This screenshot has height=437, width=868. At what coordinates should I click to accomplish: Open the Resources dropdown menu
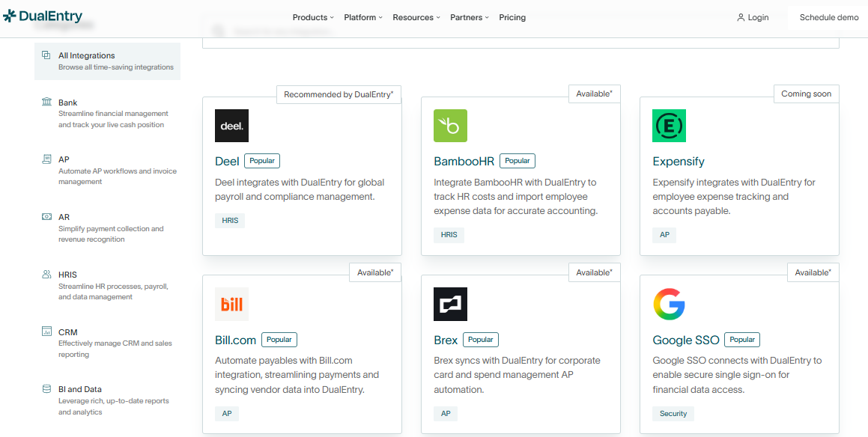click(x=416, y=17)
